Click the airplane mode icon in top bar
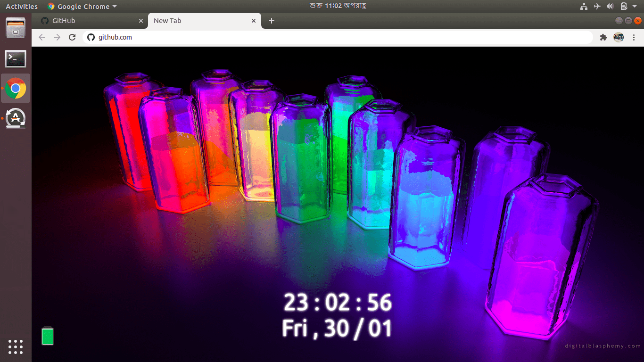The height and width of the screenshot is (362, 644). coord(597,6)
